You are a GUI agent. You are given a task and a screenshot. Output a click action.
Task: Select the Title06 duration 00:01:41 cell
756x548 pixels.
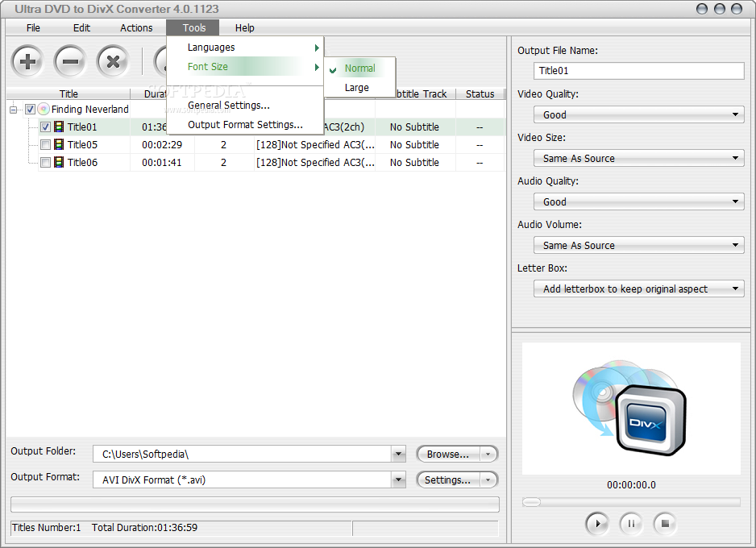click(x=162, y=163)
